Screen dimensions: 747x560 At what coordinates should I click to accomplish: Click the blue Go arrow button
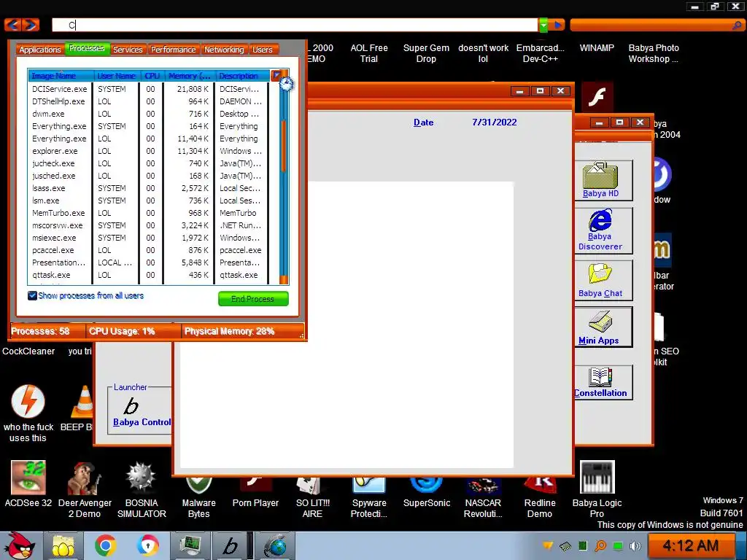(x=557, y=25)
